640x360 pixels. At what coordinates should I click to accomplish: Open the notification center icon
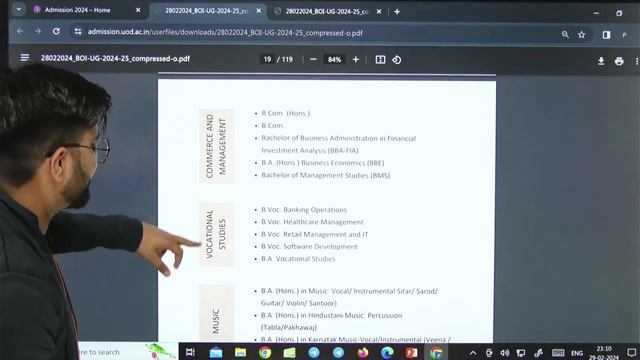631,352
